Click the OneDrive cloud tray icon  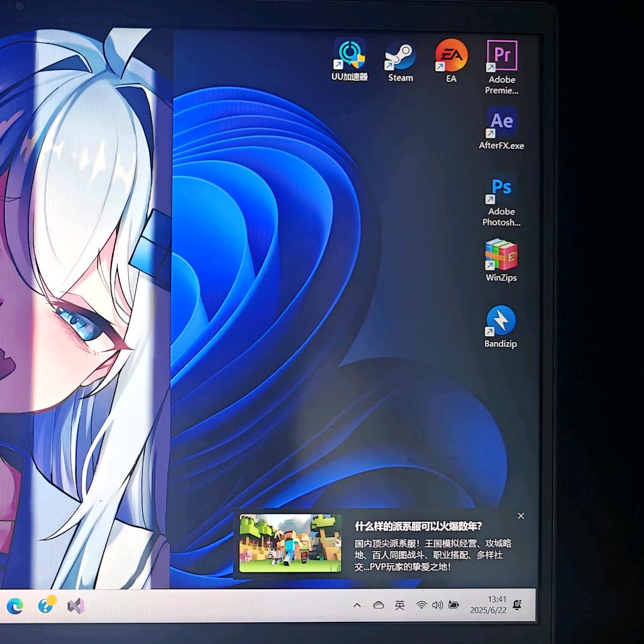point(378,605)
